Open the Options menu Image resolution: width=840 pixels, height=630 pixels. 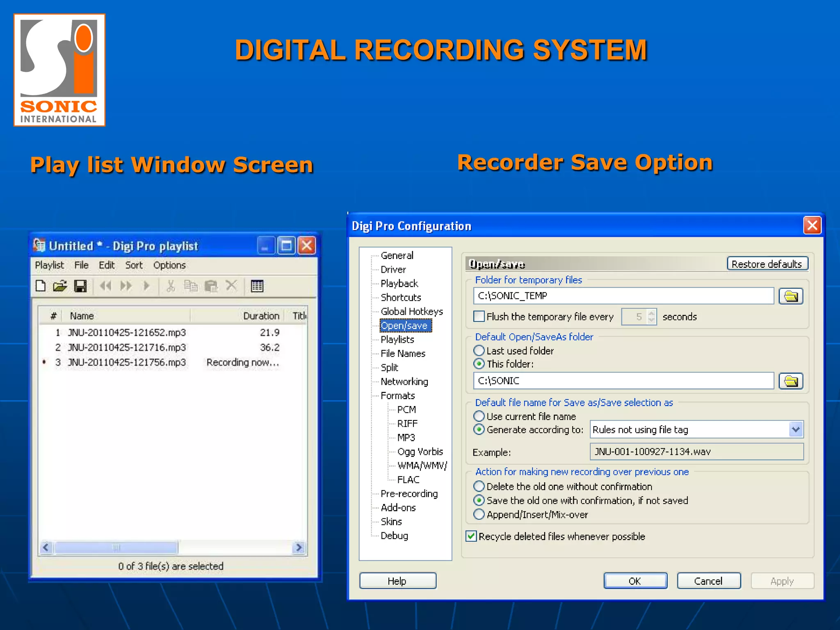(169, 265)
